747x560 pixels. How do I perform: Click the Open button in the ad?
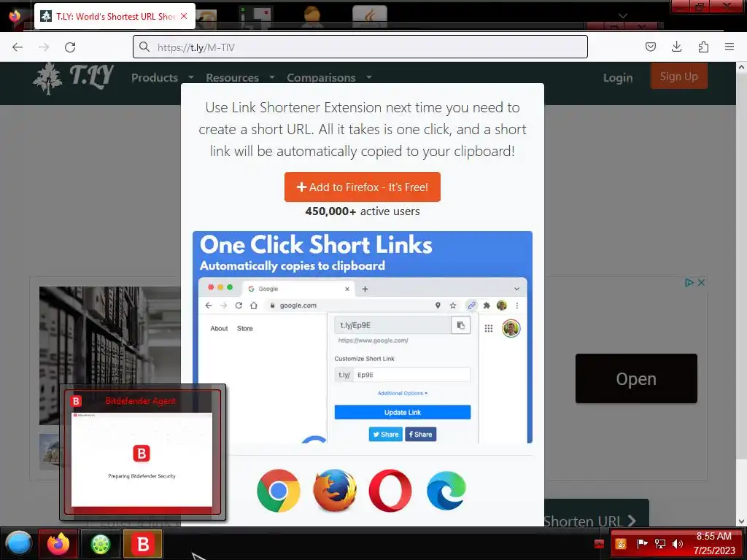[636, 378]
